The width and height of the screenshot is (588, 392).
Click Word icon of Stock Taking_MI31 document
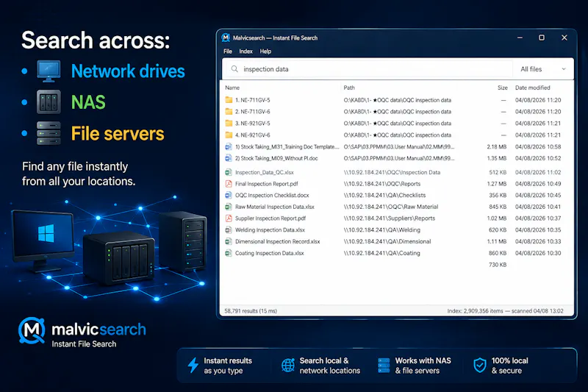pos(229,146)
